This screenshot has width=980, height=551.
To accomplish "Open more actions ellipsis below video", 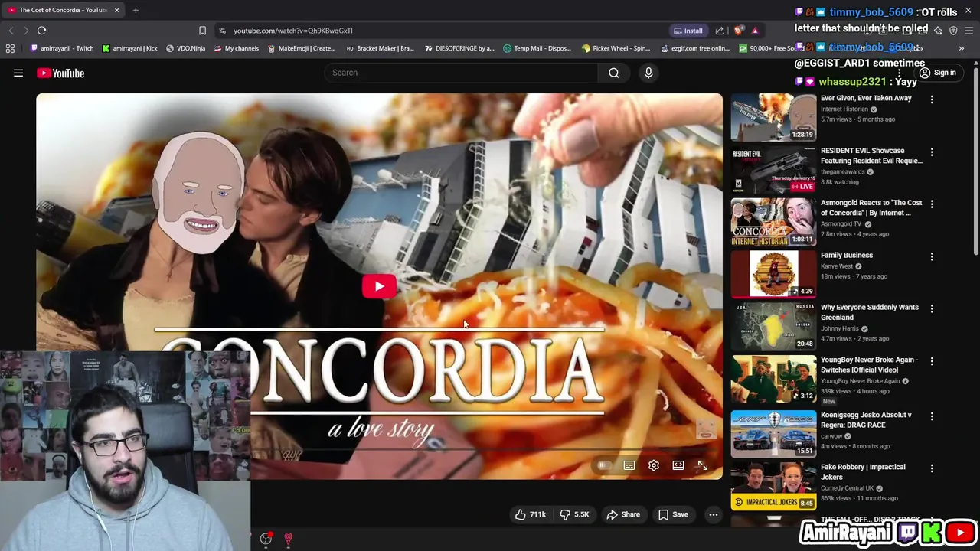I will [714, 514].
